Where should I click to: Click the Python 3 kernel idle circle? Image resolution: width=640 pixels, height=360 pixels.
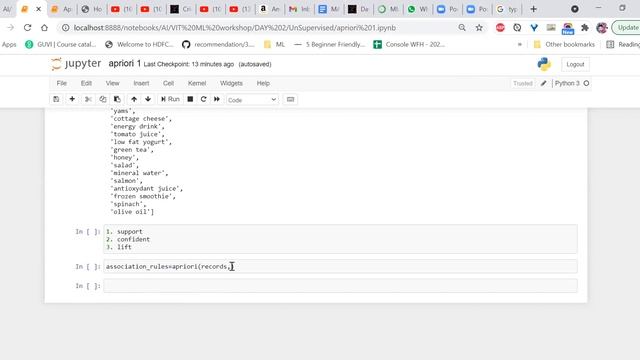click(x=586, y=83)
